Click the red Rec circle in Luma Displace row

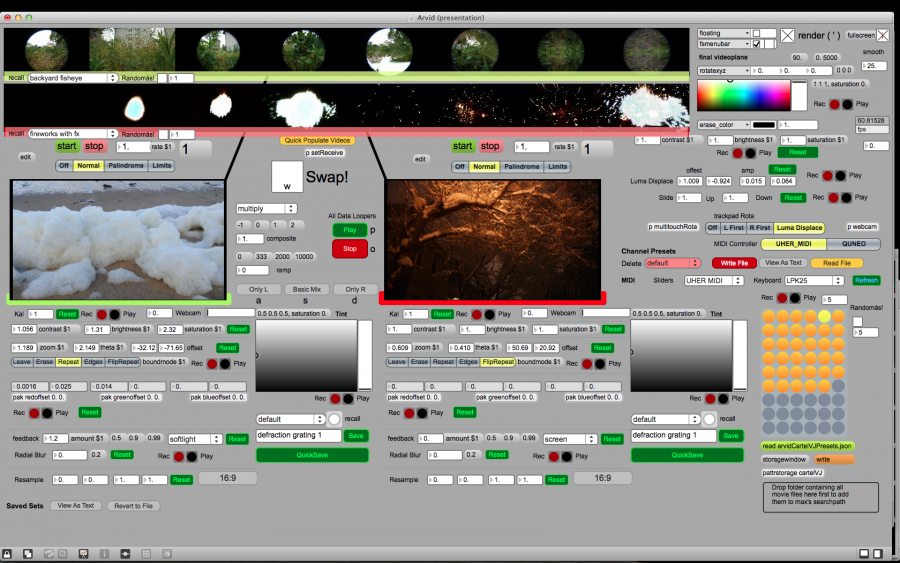pyautogui.click(x=828, y=176)
